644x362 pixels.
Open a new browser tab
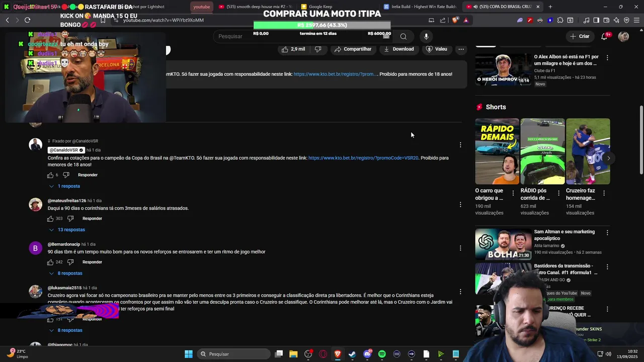(x=550, y=7)
